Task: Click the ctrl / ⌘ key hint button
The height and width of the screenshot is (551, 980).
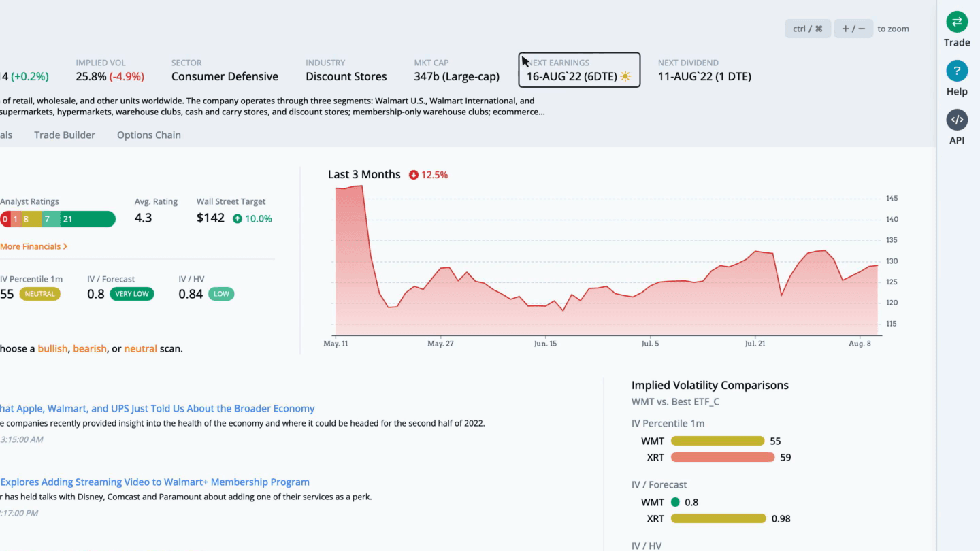Action: point(808,29)
